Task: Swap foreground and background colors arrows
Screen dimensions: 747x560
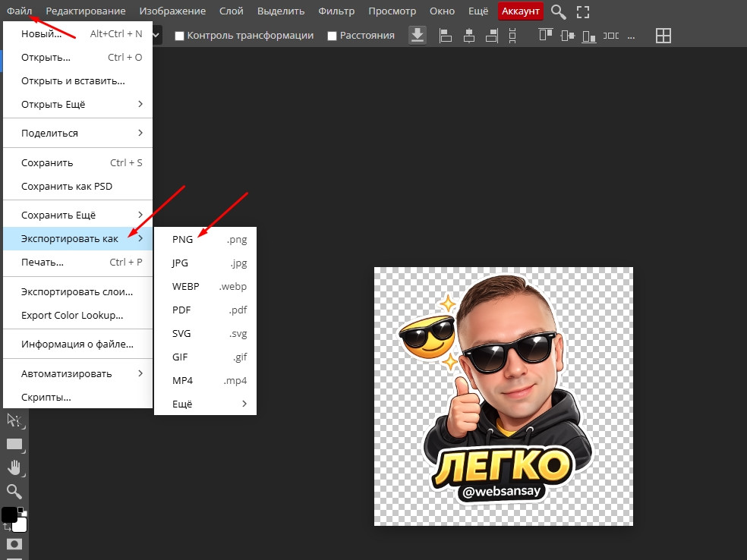Action: coord(7,527)
